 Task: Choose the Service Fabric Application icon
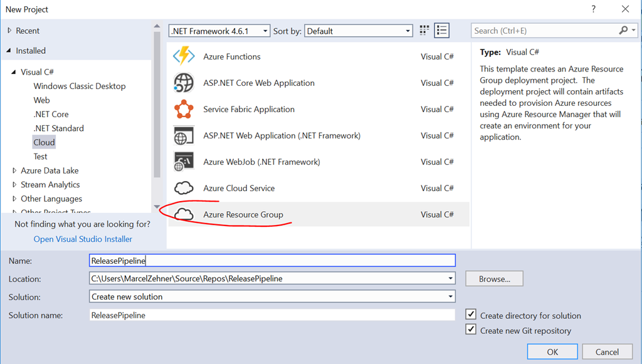point(184,109)
